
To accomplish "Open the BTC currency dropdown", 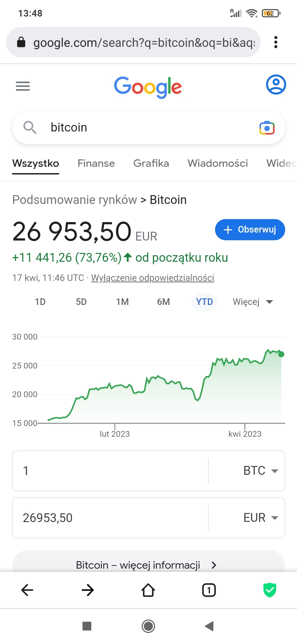I will (x=260, y=471).
